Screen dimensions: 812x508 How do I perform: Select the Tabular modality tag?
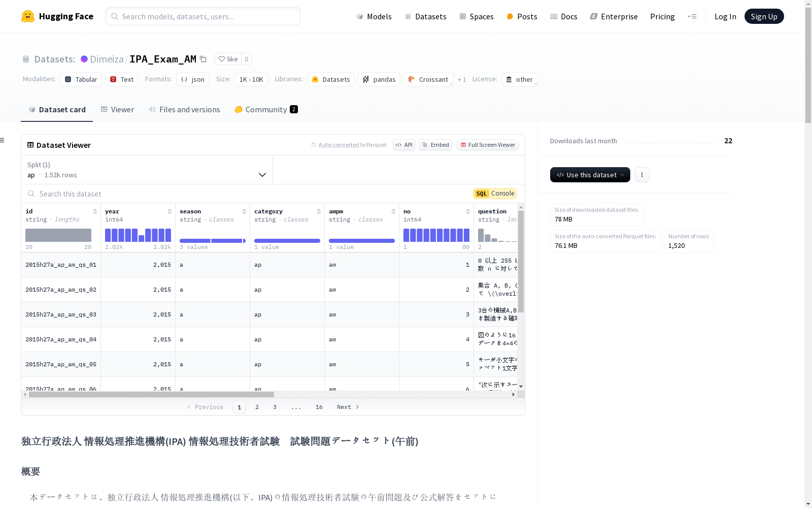(81, 79)
